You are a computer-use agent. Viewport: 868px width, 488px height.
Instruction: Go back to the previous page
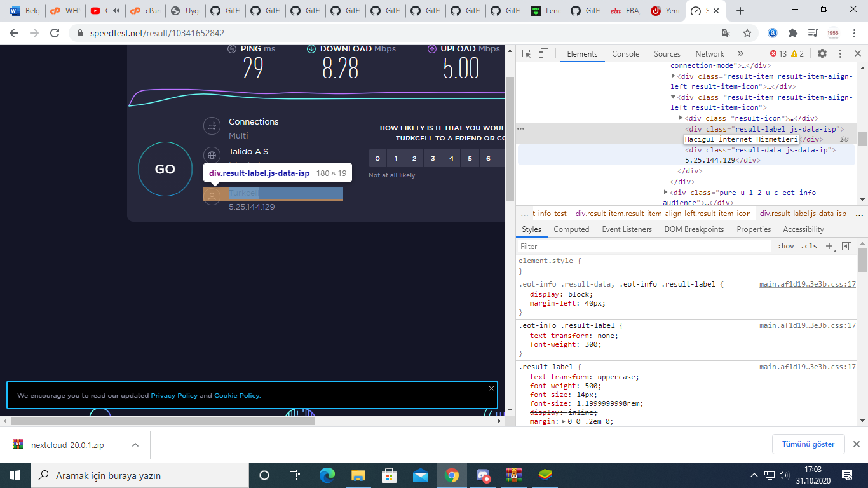coord(15,33)
